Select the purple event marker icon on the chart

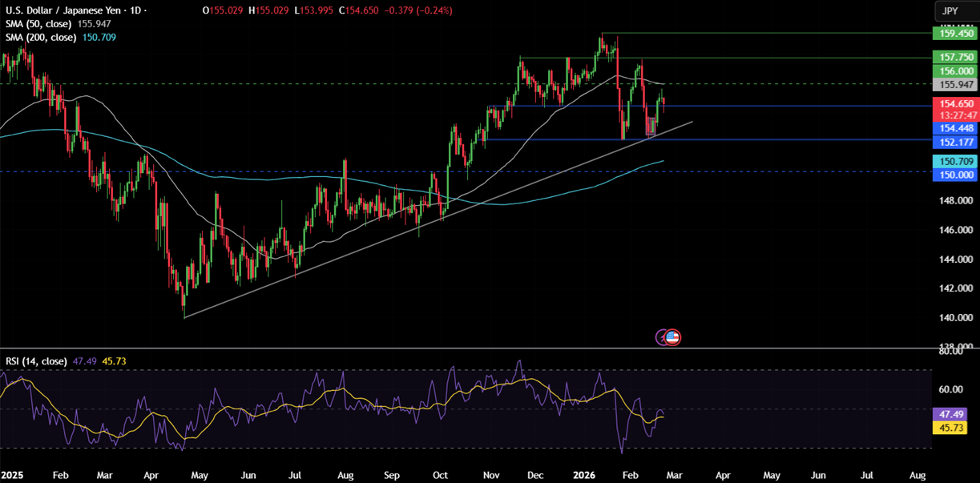pos(660,337)
